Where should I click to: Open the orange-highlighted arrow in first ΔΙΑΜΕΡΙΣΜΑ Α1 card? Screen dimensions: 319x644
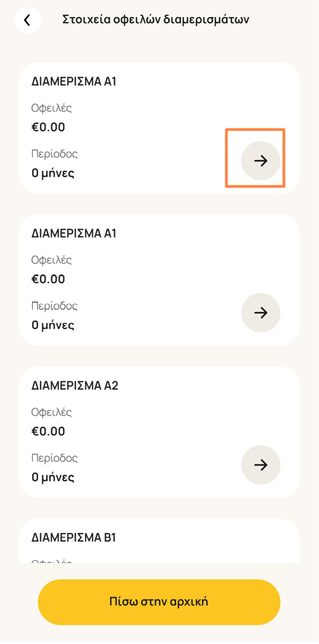(x=260, y=161)
